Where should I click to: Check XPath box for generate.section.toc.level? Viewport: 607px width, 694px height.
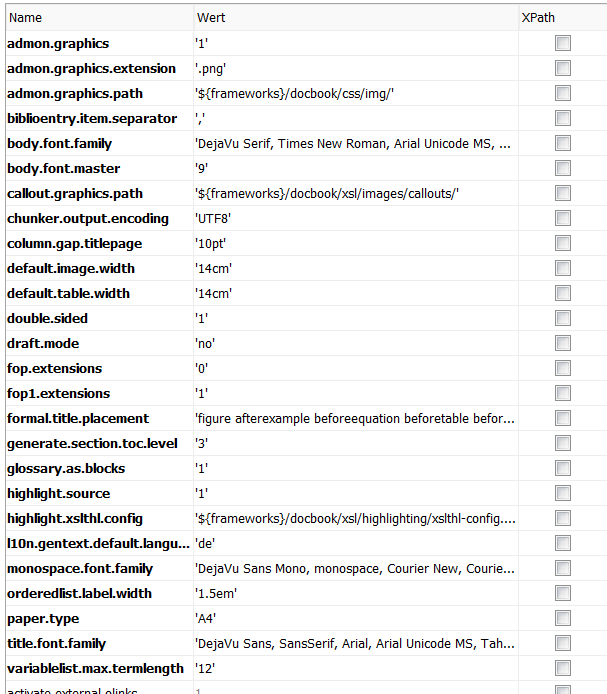[x=563, y=443]
